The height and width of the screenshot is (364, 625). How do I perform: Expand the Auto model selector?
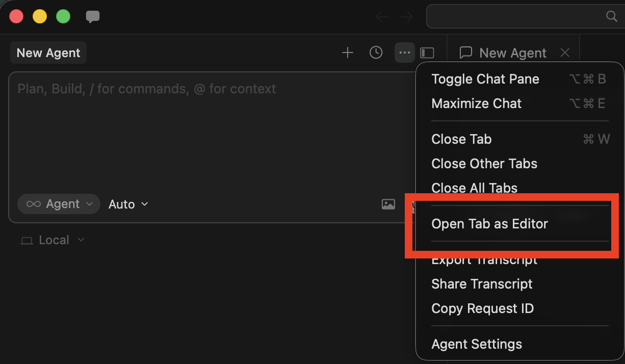pyautogui.click(x=127, y=204)
